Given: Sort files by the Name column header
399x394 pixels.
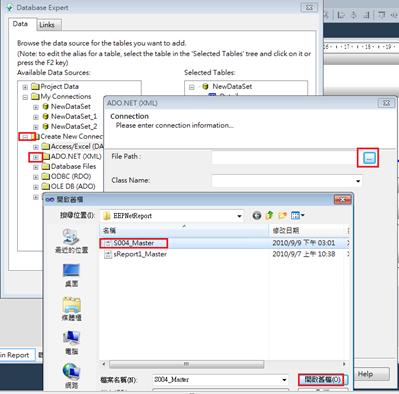Looking at the screenshot, I should 184,230.
